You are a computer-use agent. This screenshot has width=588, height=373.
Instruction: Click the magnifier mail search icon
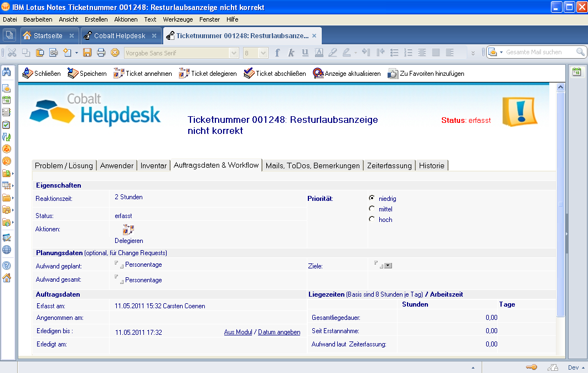click(x=580, y=52)
